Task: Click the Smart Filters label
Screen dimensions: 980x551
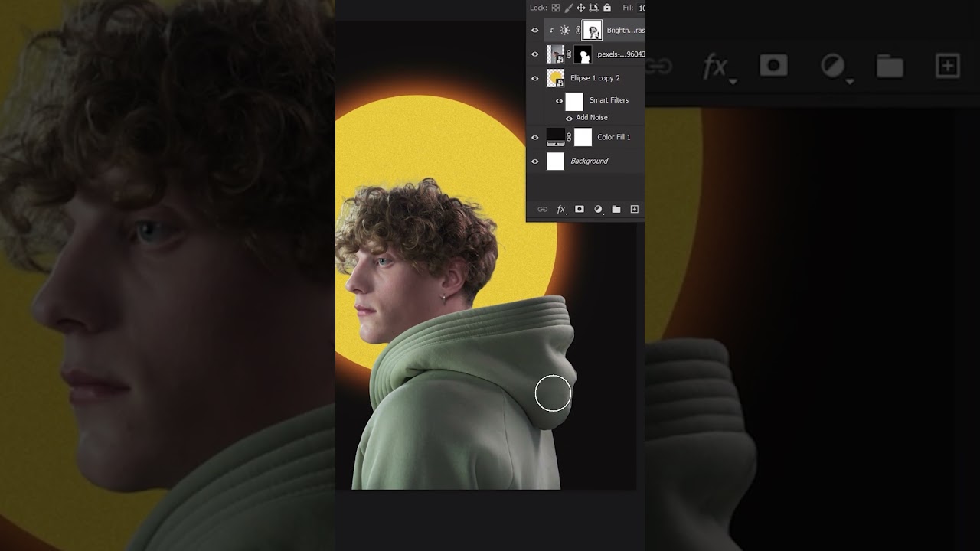Action: [609, 100]
